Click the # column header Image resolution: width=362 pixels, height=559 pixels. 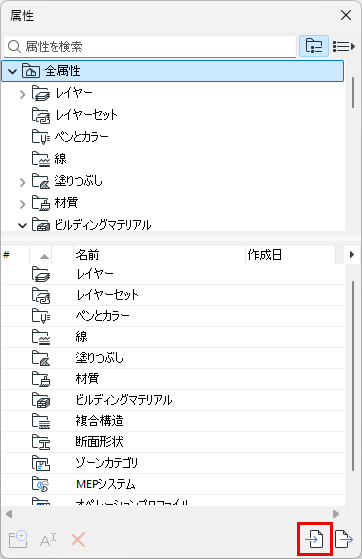coord(15,255)
